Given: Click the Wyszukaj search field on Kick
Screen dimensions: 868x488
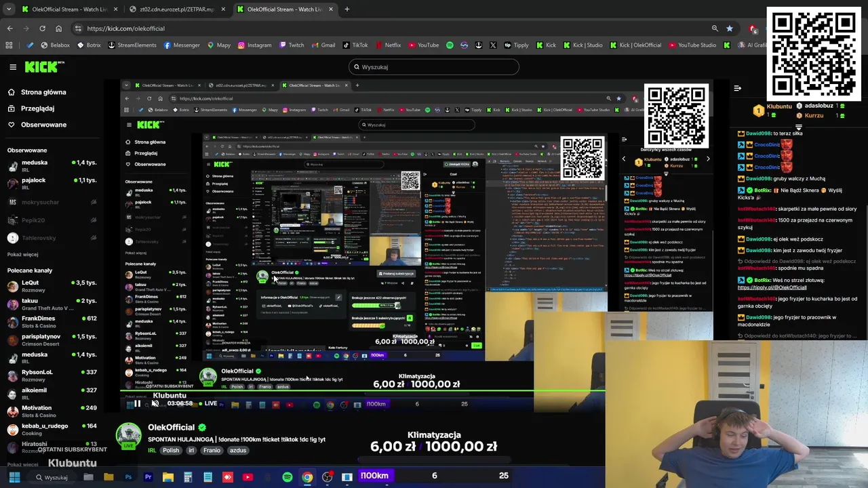Looking at the screenshot, I should point(434,66).
